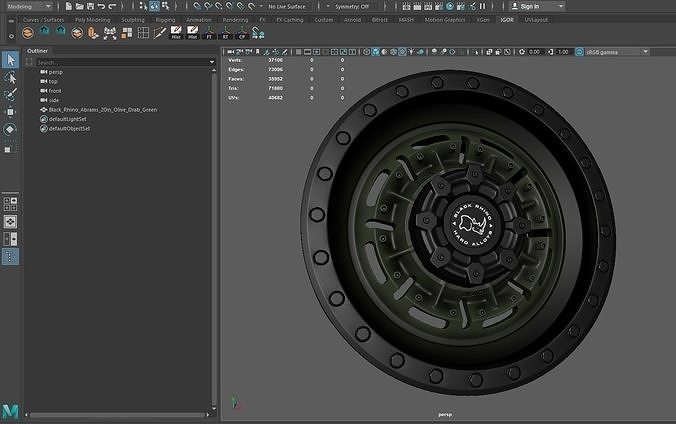
Task: Undo the last action
Action: (101, 6)
